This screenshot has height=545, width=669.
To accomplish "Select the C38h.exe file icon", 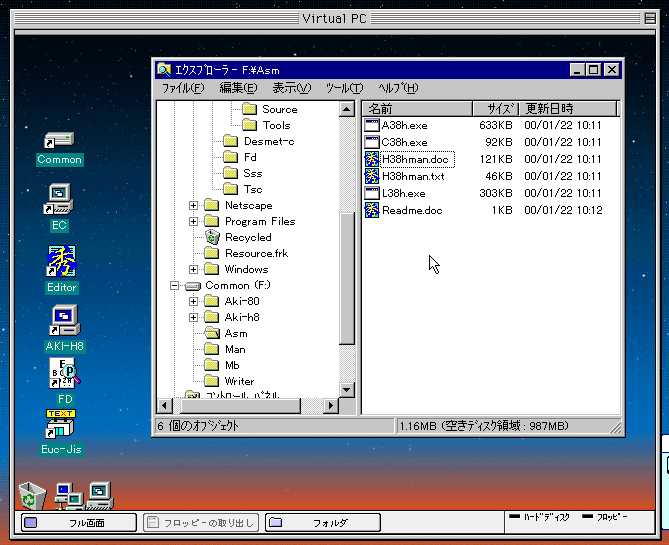I will (x=372, y=142).
